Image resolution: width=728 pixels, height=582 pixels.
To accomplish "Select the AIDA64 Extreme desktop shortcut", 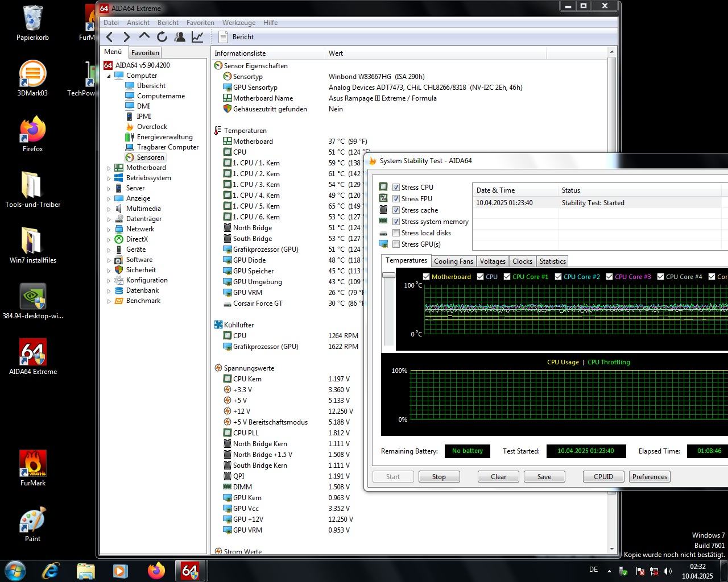I will [x=32, y=357].
